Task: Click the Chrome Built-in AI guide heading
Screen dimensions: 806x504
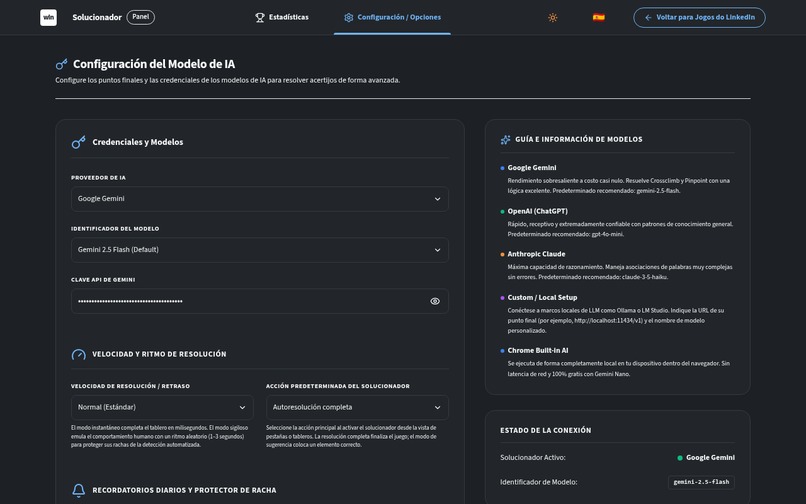Action: pos(538,350)
